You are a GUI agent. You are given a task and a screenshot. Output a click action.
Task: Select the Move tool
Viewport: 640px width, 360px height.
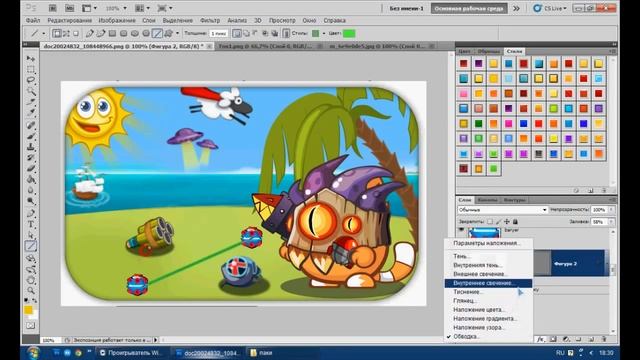[x=31, y=58]
